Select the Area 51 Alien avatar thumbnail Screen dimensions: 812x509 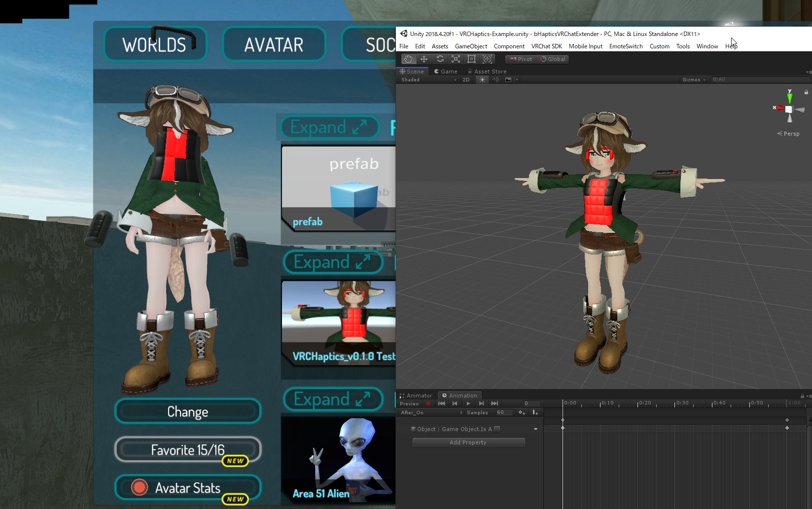pyautogui.click(x=339, y=459)
